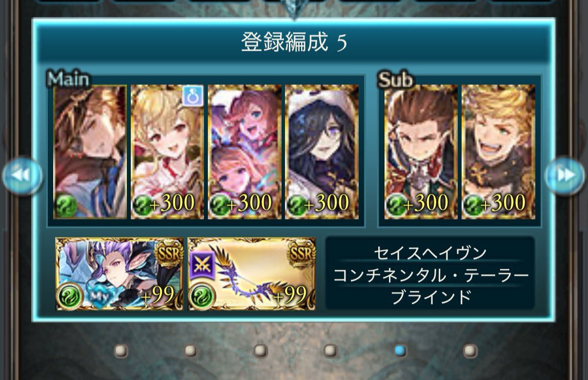Select sixth page indicator dot

coord(470,351)
